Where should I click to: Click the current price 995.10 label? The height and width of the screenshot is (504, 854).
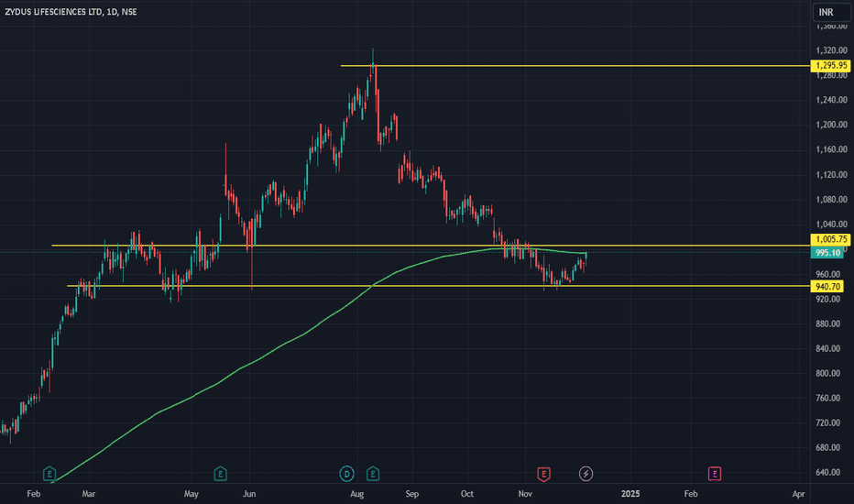pyautogui.click(x=827, y=253)
